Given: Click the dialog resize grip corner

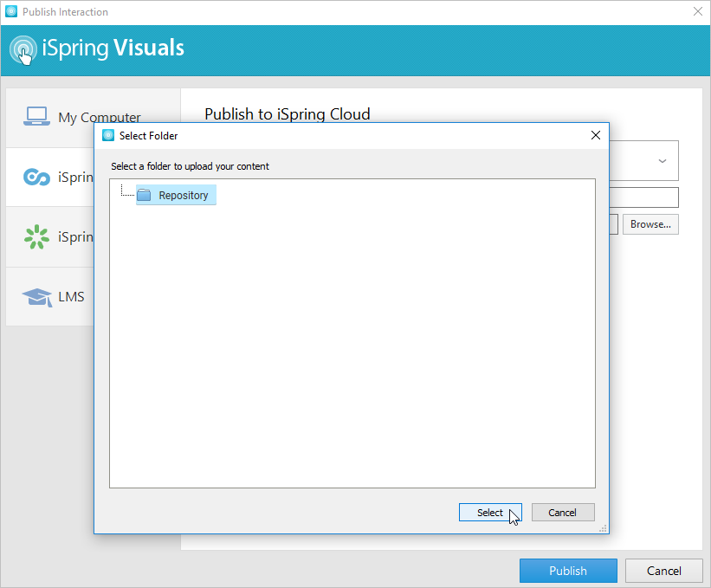Looking at the screenshot, I should coord(603,528).
